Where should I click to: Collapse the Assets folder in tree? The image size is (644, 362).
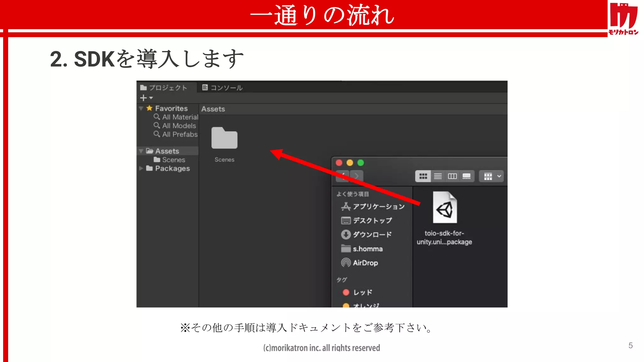tap(141, 151)
